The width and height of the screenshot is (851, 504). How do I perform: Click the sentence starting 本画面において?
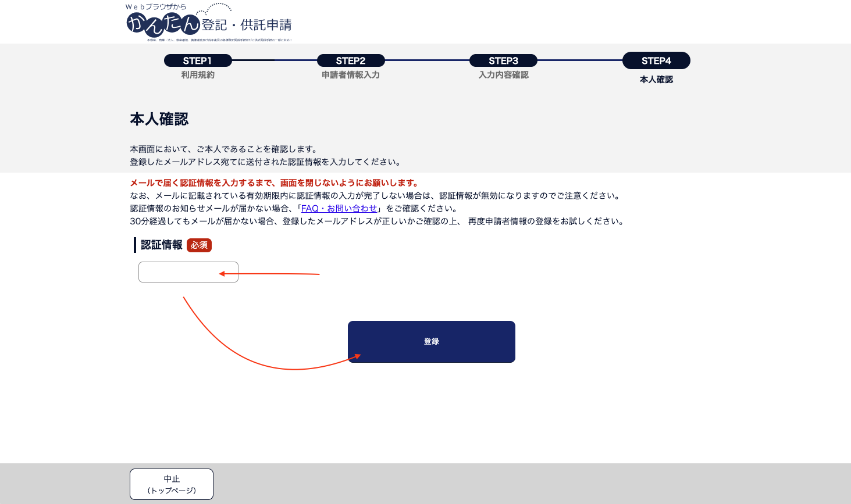coord(223,149)
